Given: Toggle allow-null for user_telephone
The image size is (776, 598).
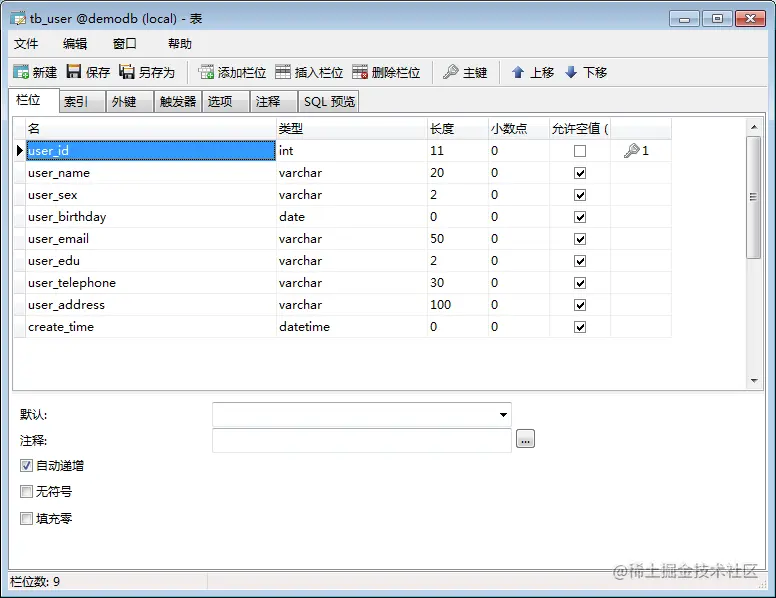Looking at the screenshot, I should point(580,283).
